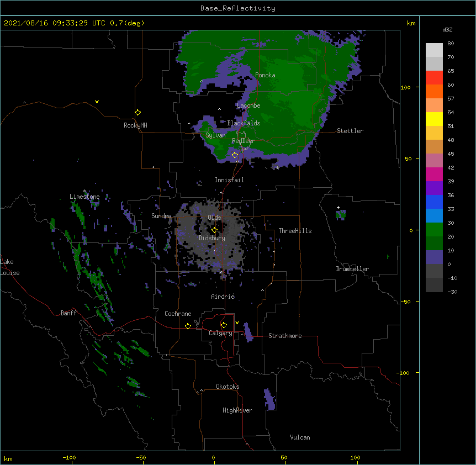This screenshot has height=465, width=476.
Task: Click the ThreeHills label
Action: [x=295, y=231]
